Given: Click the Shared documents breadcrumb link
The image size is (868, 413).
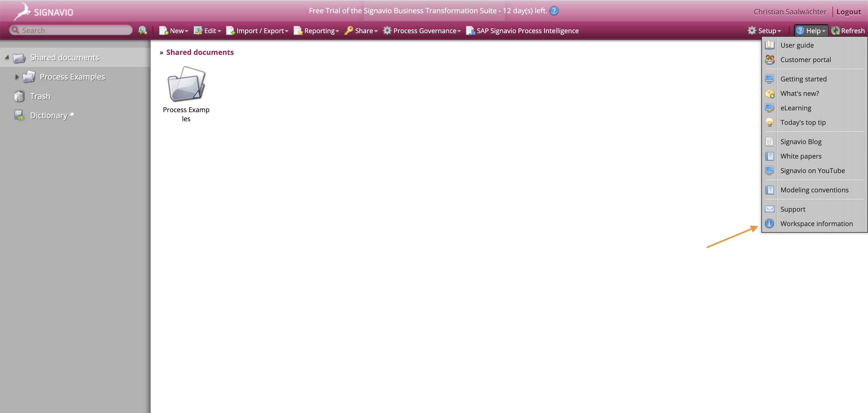Looking at the screenshot, I should [200, 52].
